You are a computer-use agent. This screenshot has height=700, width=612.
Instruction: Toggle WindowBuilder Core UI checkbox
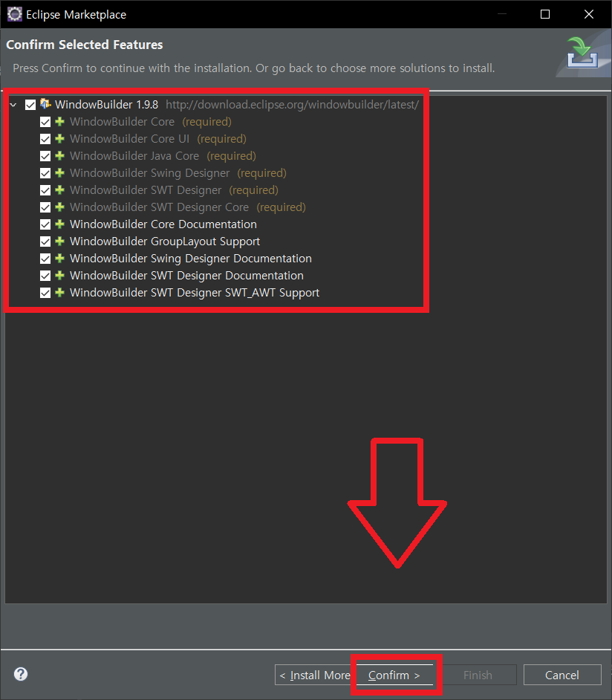click(x=45, y=139)
